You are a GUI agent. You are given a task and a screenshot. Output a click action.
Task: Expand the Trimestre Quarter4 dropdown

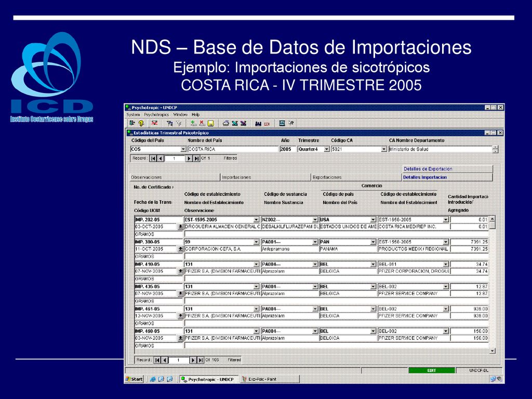click(327, 149)
